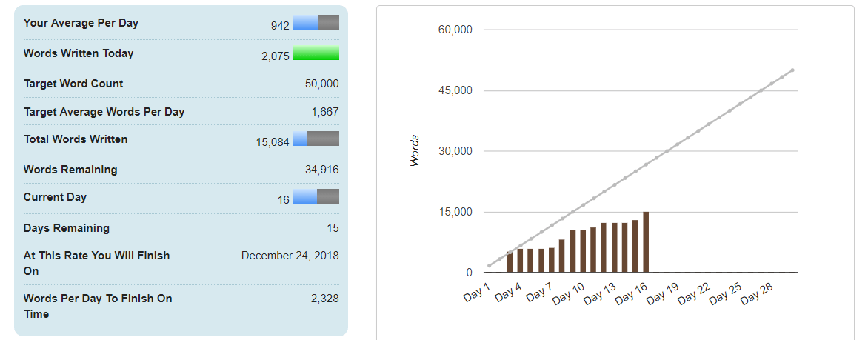Click the first brown bar in the chart

point(510,262)
